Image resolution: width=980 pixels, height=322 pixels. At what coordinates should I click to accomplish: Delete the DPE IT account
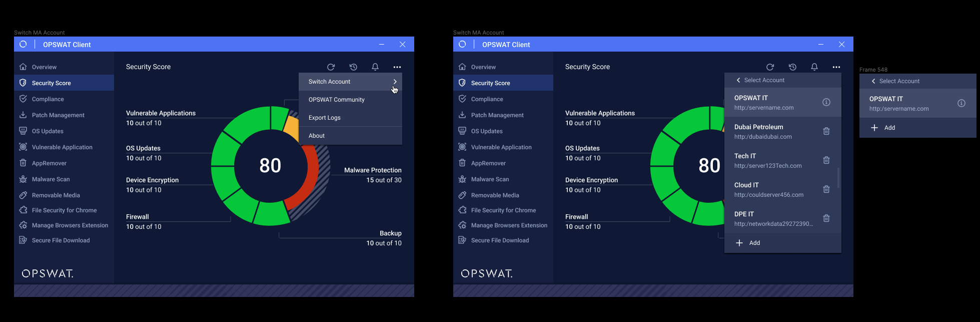point(826,218)
